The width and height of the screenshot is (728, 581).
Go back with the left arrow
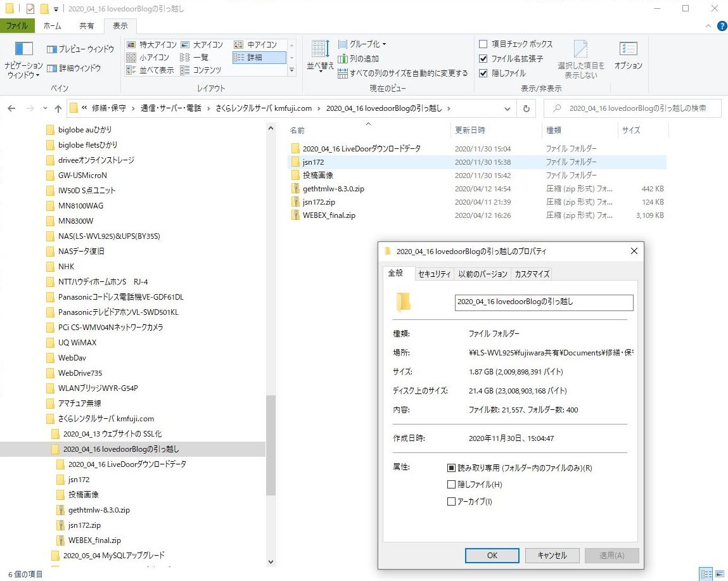click(x=11, y=108)
